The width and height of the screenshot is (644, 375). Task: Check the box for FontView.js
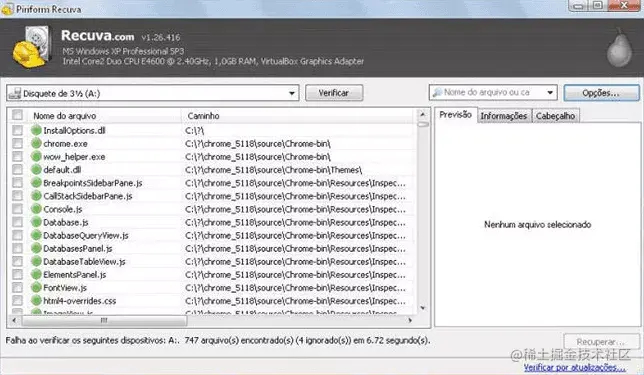click(x=17, y=288)
